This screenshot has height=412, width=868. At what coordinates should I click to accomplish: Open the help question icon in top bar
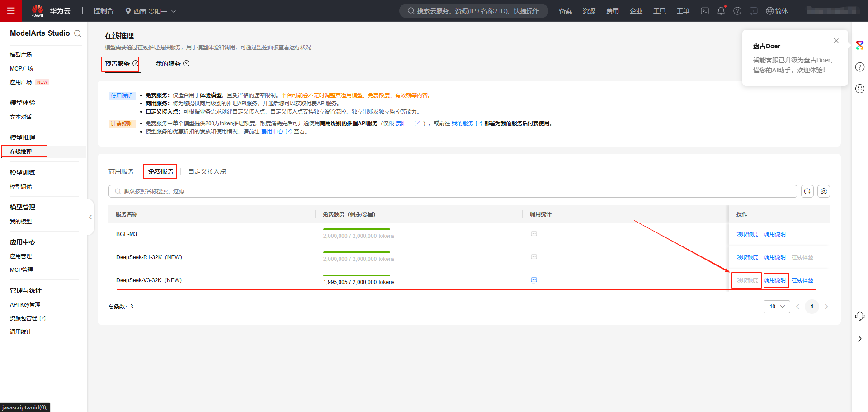click(x=737, y=11)
